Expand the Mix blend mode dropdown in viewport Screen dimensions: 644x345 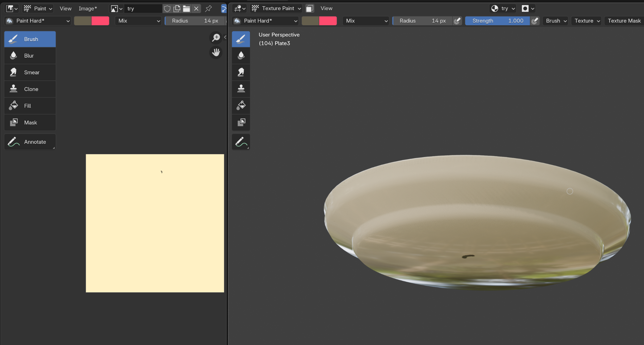click(366, 21)
